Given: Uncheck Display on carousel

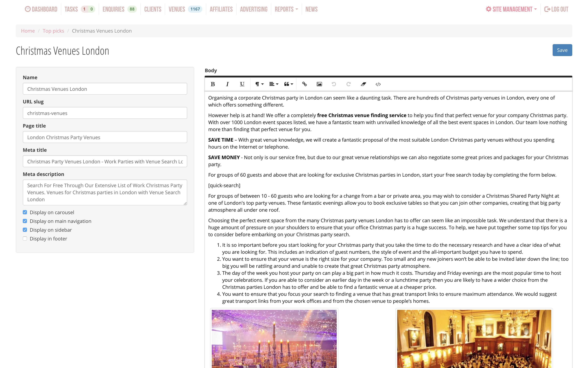Looking at the screenshot, I should [x=25, y=212].
